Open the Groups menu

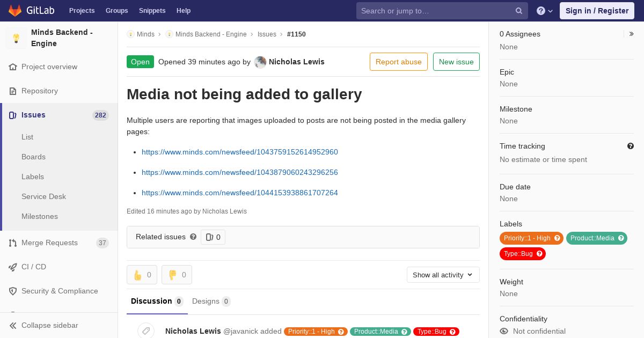pos(117,11)
